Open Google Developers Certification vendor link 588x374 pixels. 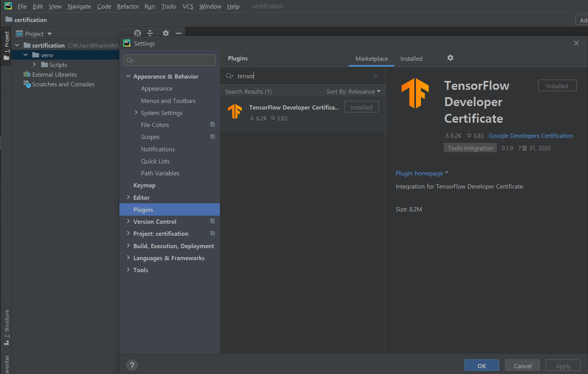click(531, 136)
